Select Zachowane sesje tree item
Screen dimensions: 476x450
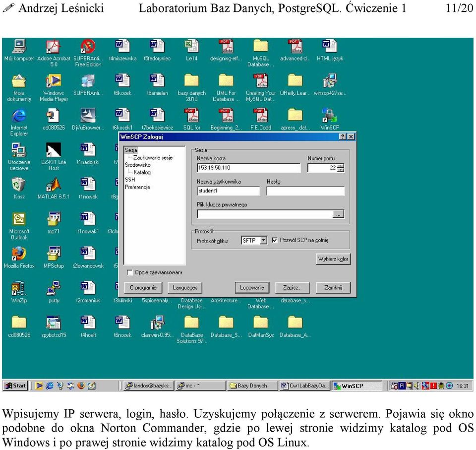[153, 157]
